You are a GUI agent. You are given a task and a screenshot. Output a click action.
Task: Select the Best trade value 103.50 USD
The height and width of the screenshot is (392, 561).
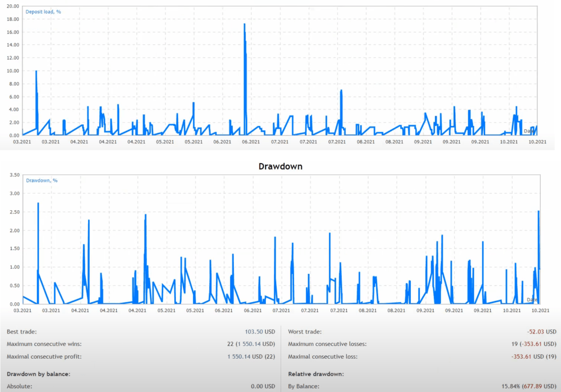pyautogui.click(x=260, y=332)
